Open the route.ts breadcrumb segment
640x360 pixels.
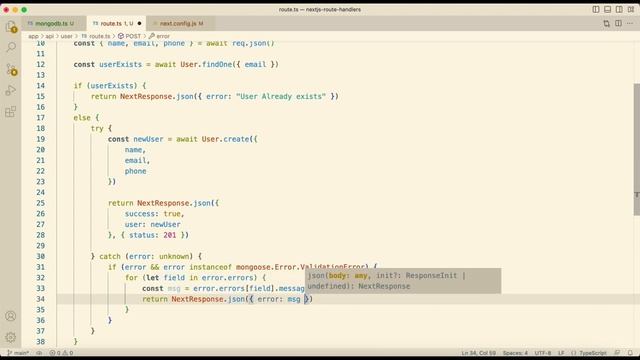[x=96, y=36]
